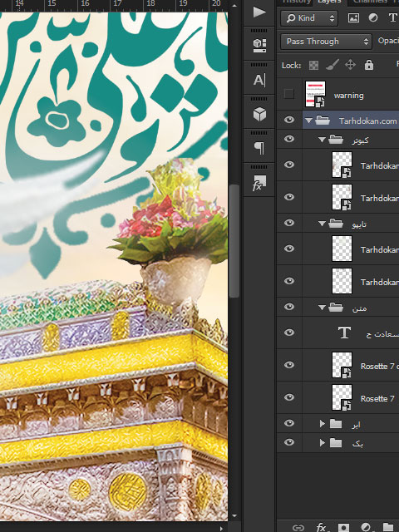The width and height of the screenshot is (399, 532).
Task: Click the T icon of the text layer
Action: pos(344,332)
